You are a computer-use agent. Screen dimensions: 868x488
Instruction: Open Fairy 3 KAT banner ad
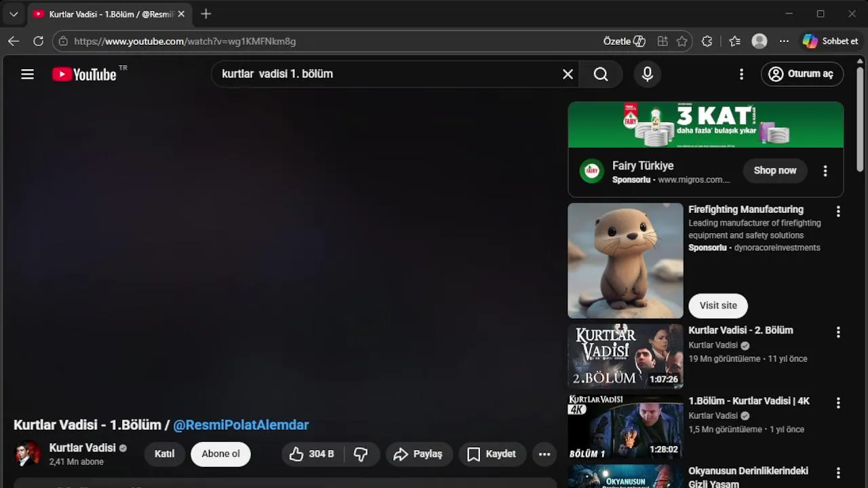click(x=705, y=125)
